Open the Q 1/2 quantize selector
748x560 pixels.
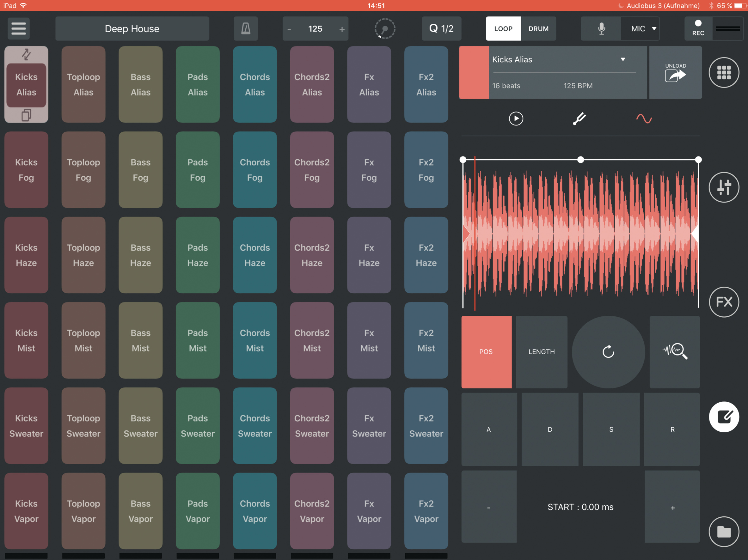click(441, 28)
